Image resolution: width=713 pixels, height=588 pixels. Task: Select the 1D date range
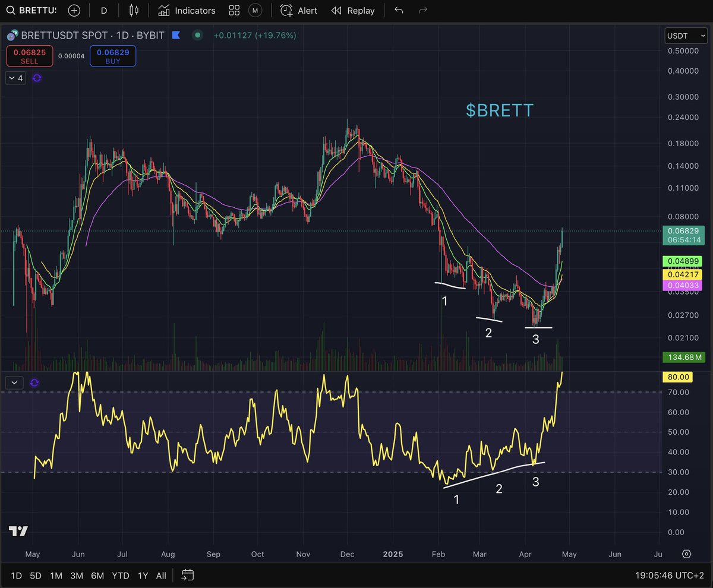[x=17, y=576]
